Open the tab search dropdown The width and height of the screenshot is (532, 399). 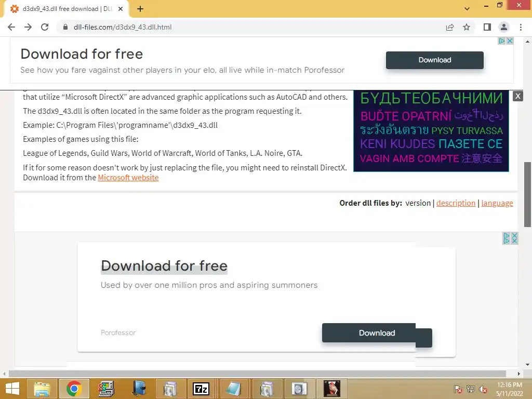coord(467,9)
